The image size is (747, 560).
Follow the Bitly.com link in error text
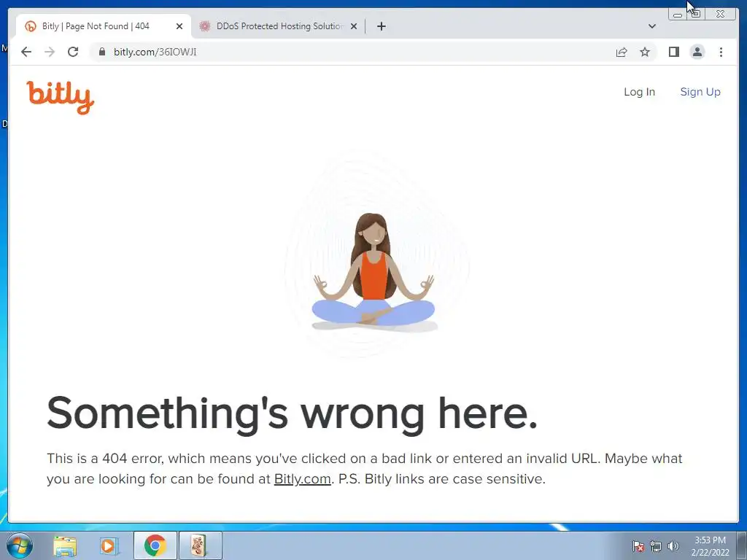[303, 478]
